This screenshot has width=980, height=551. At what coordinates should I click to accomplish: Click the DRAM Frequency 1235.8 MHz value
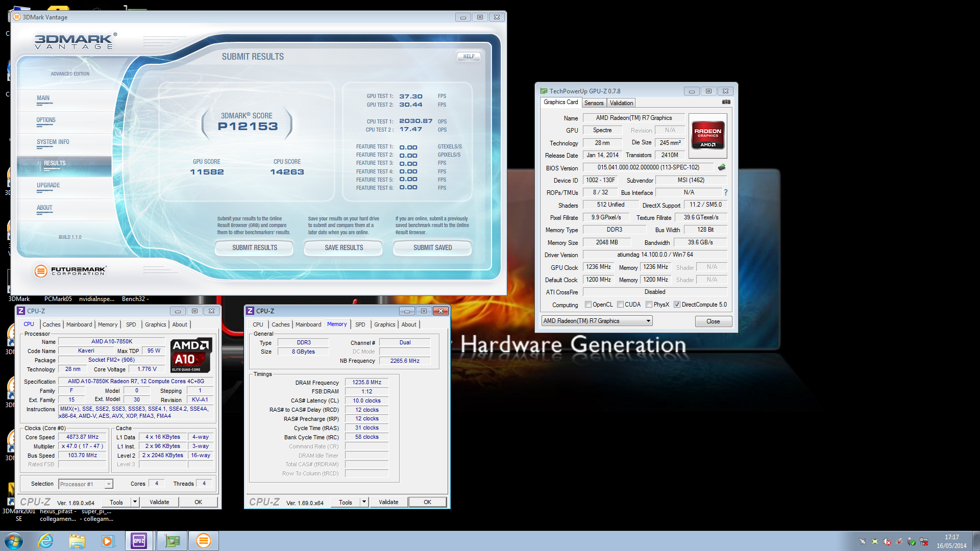pyautogui.click(x=366, y=382)
